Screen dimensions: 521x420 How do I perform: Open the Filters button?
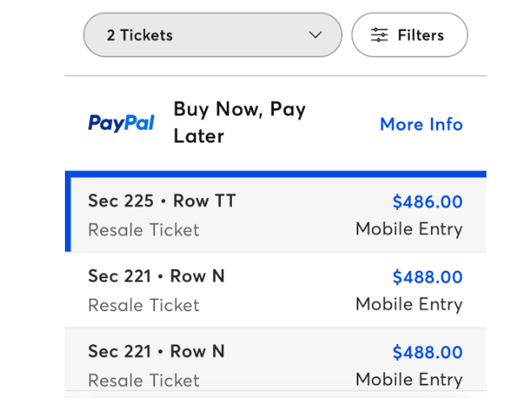409,35
